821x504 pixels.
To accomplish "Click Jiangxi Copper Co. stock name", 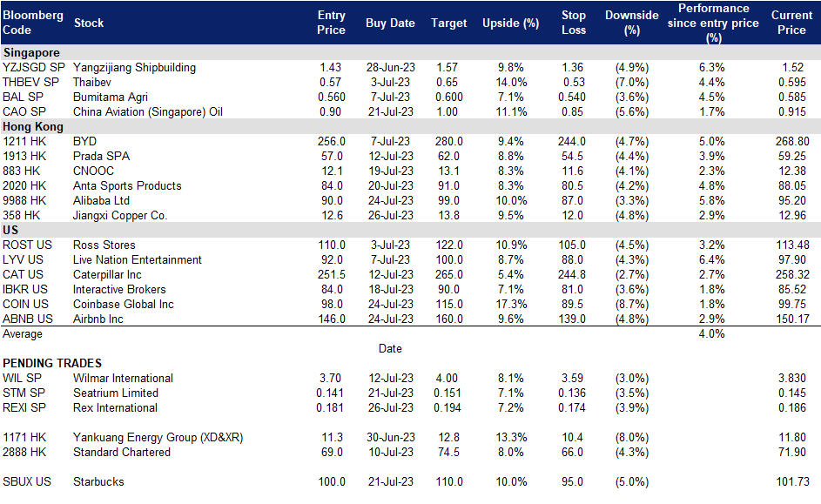I will (x=120, y=216).
